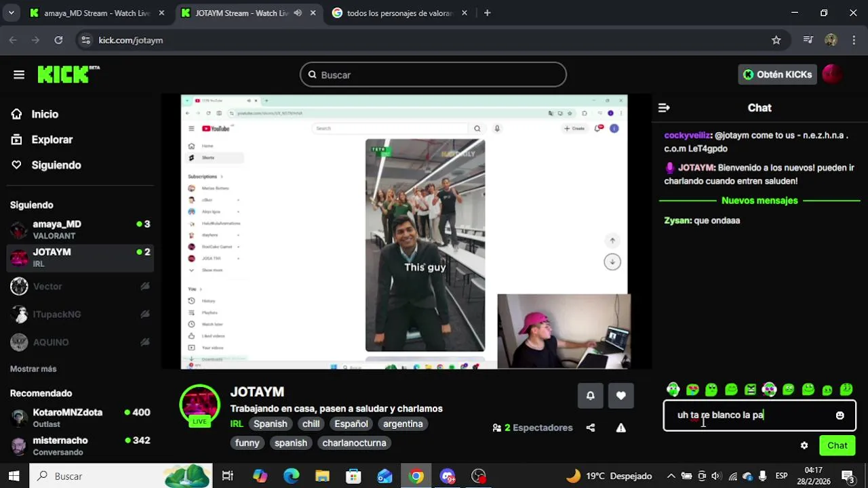Click the Obtén KICKs button
This screenshot has width=868, height=488.
pos(777,75)
